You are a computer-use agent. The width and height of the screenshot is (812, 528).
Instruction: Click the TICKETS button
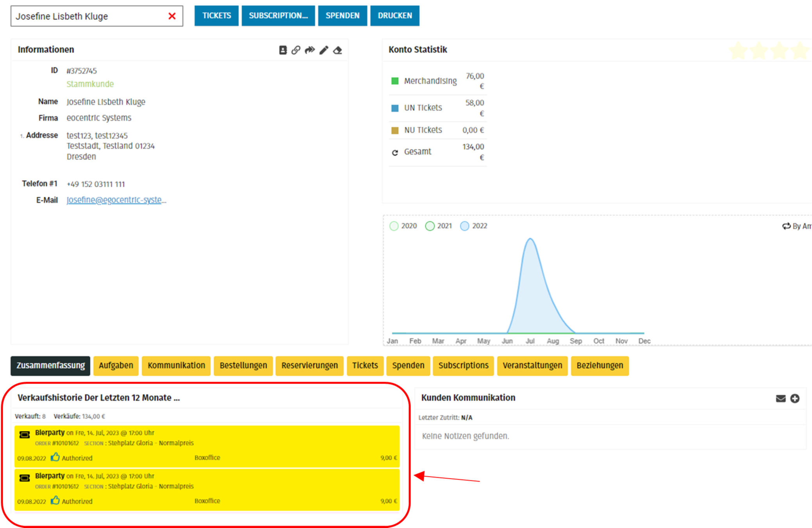(216, 16)
